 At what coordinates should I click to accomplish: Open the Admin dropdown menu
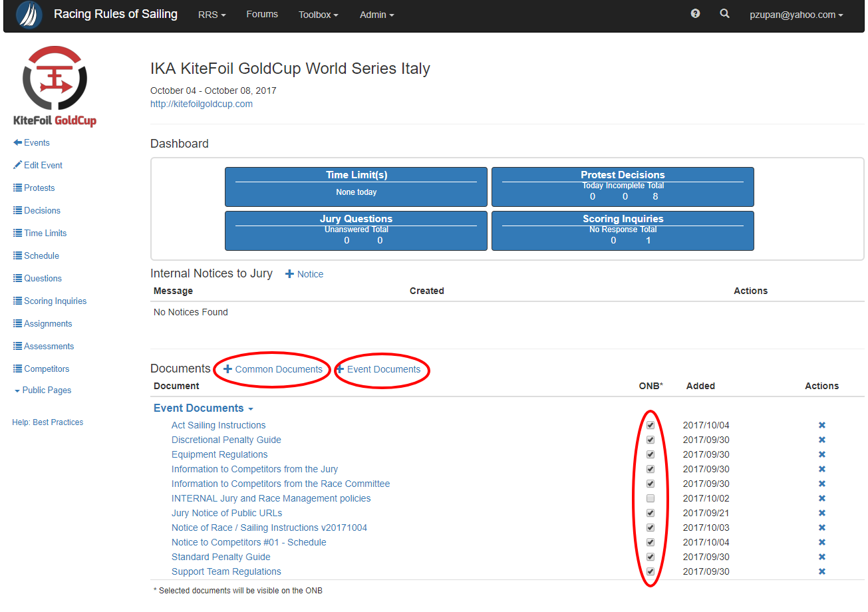pyautogui.click(x=377, y=15)
